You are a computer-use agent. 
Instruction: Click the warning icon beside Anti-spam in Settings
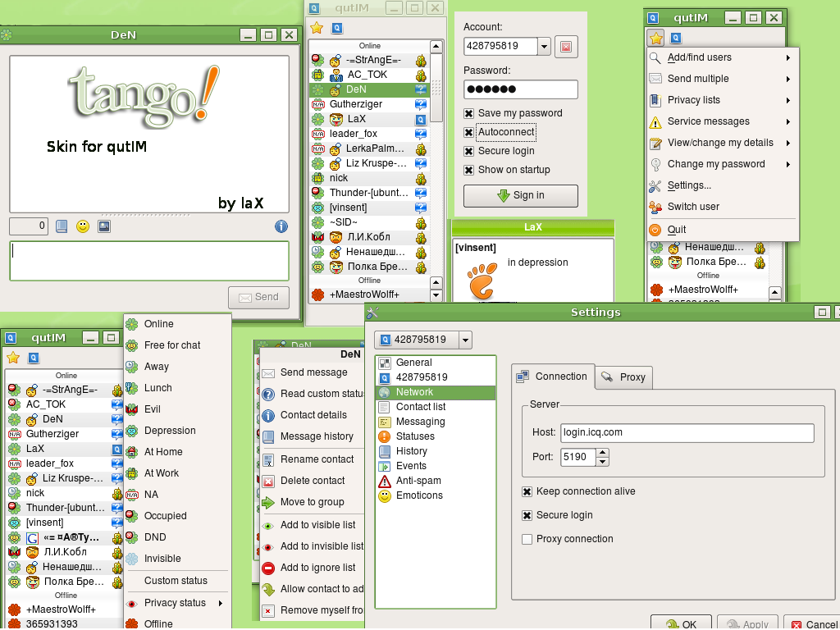(384, 481)
